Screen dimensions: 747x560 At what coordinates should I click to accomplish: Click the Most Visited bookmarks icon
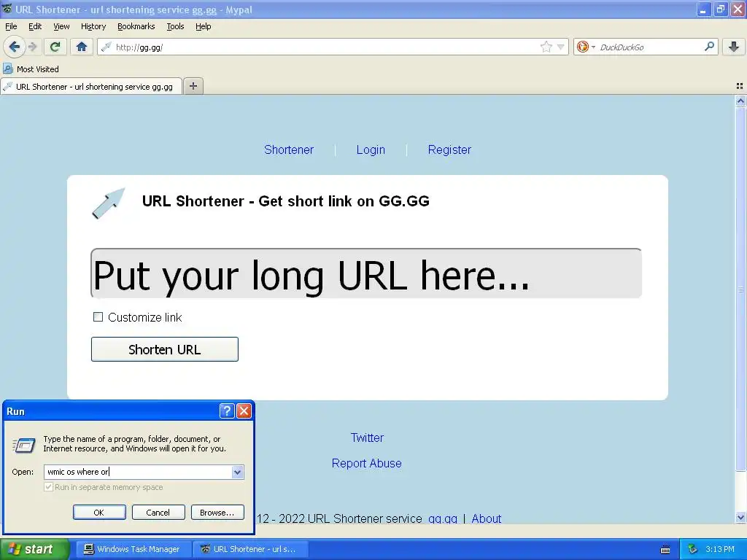click(7, 69)
